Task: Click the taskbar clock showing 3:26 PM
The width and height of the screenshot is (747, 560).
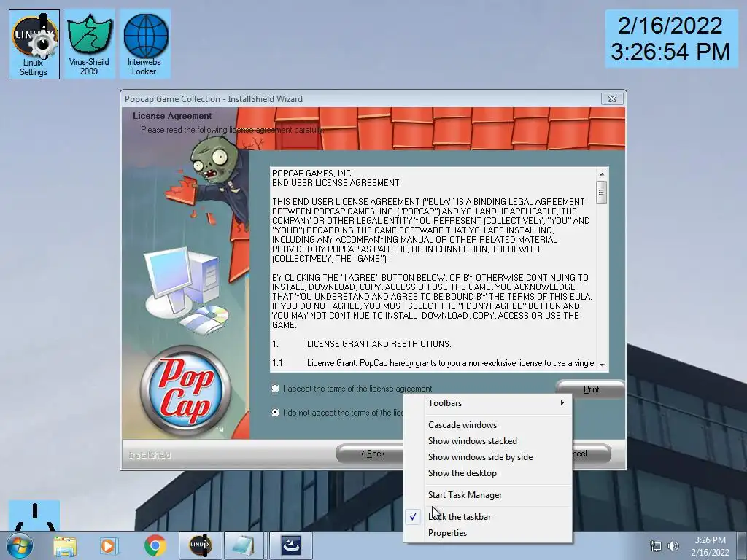Action: 710,546
